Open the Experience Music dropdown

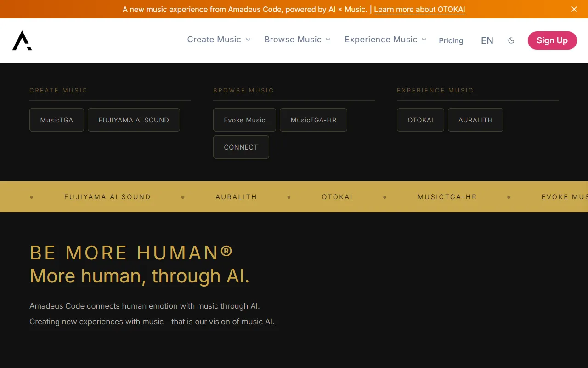[x=385, y=40]
